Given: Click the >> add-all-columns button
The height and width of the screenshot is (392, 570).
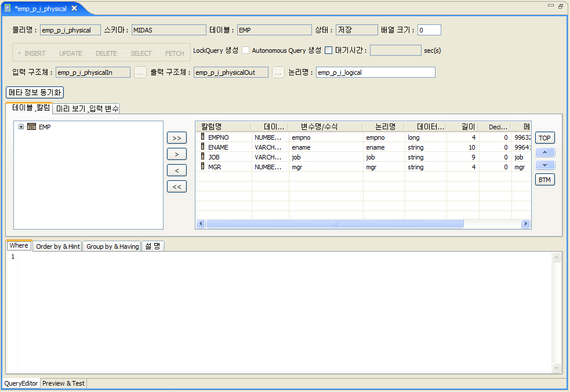Looking at the screenshot, I should pos(176,138).
